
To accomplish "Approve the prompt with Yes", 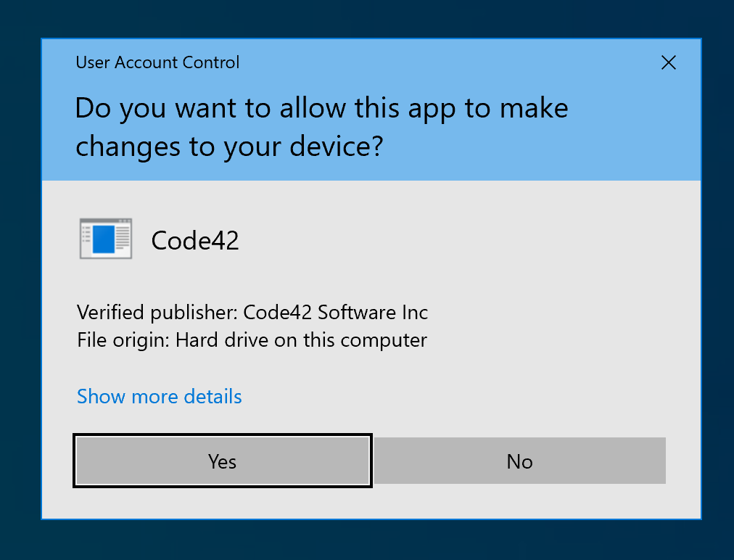I will pos(223,461).
